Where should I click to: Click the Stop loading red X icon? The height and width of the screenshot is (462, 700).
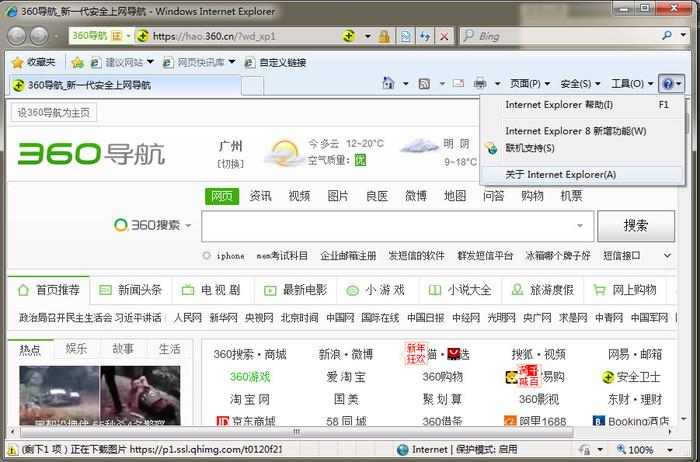pyautogui.click(x=445, y=36)
